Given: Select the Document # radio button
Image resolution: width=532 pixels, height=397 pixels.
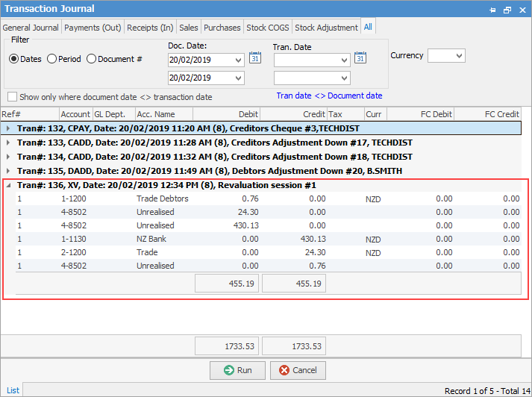Looking at the screenshot, I should coord(92,59).
